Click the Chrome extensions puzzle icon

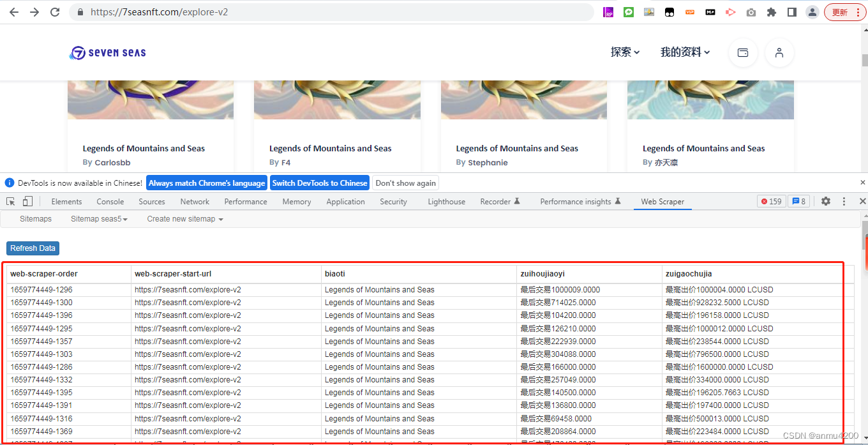[772, 12]
